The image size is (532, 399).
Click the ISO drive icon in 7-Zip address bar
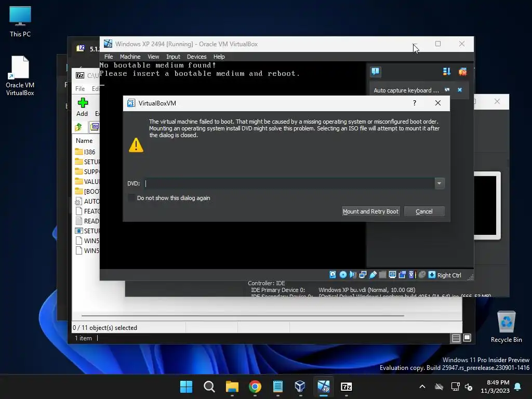(x=95, y=127)
